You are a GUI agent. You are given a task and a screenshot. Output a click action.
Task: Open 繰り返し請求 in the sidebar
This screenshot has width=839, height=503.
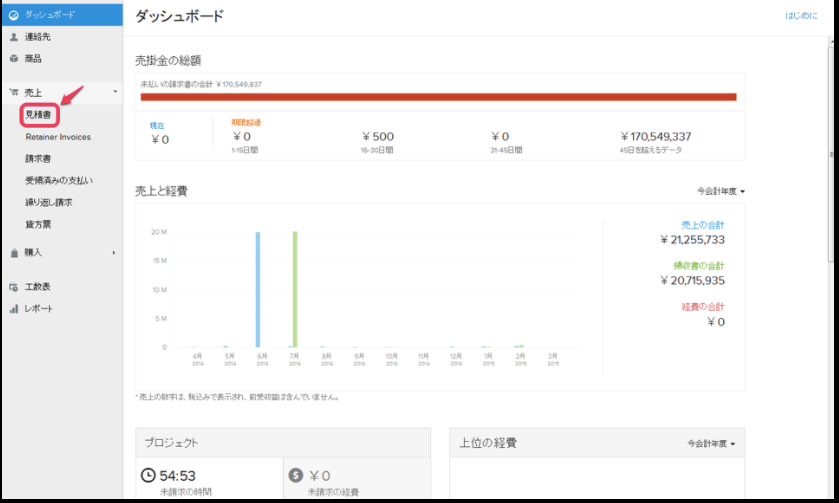(49, 203)
